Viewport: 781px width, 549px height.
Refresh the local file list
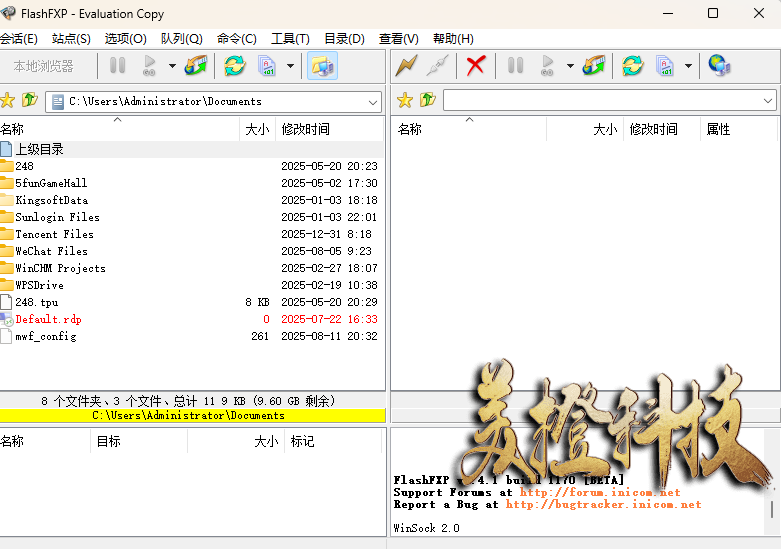(x=235, y=65)
